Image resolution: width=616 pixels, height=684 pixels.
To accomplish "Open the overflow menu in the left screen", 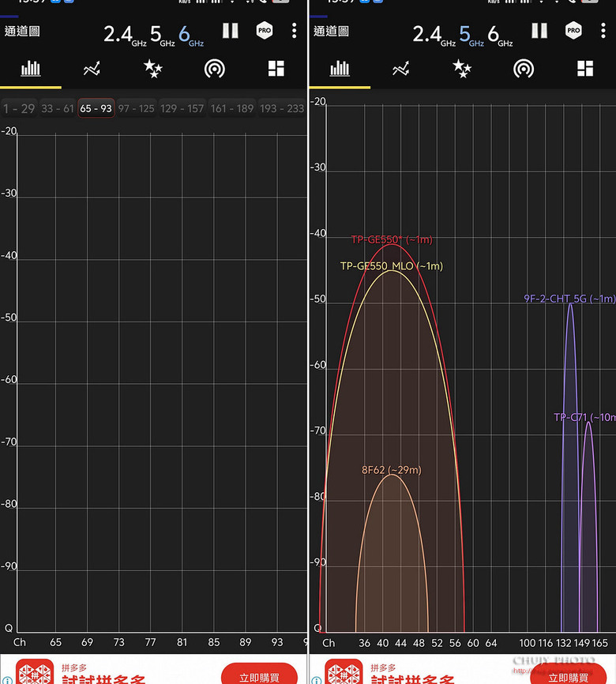I will point(295,31).
